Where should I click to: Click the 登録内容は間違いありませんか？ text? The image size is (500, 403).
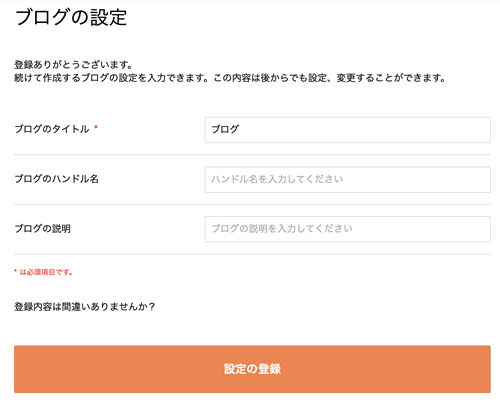(85, 306)
